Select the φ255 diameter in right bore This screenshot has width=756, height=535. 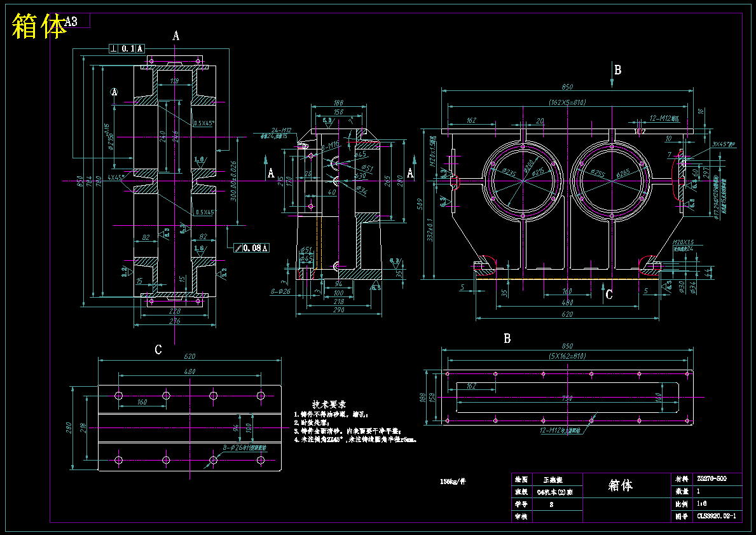598,172
